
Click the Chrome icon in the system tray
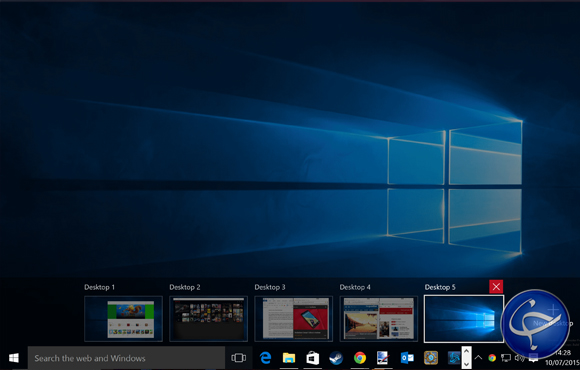[x=492, y=358]
